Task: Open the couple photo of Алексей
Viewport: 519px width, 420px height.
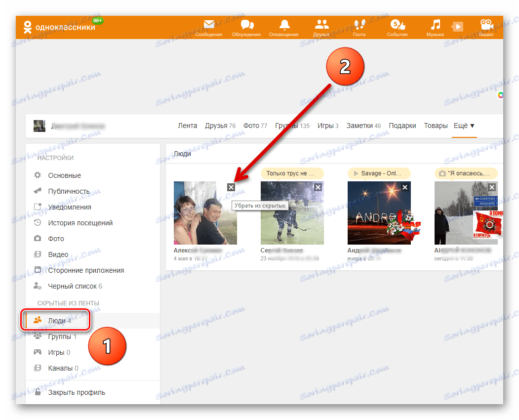Action: [x=205, y=212]
